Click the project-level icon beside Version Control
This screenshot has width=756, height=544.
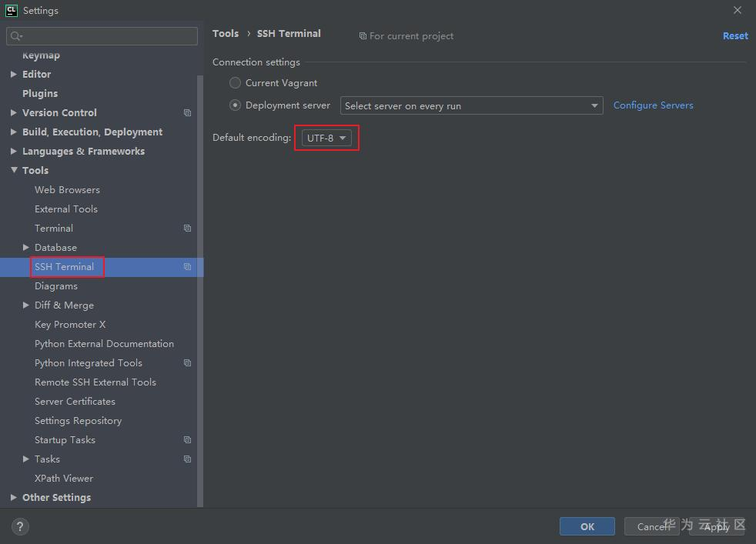[187, 113]
